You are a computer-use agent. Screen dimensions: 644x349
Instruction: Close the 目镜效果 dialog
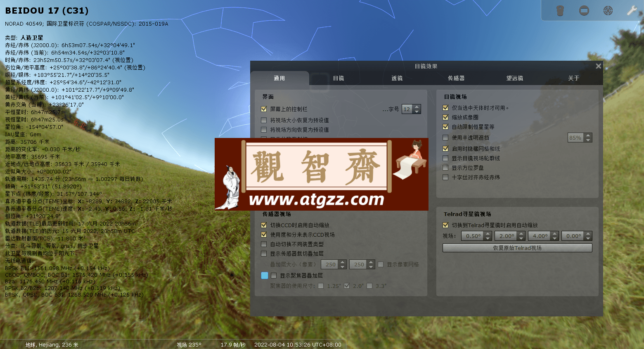[599, 66]
